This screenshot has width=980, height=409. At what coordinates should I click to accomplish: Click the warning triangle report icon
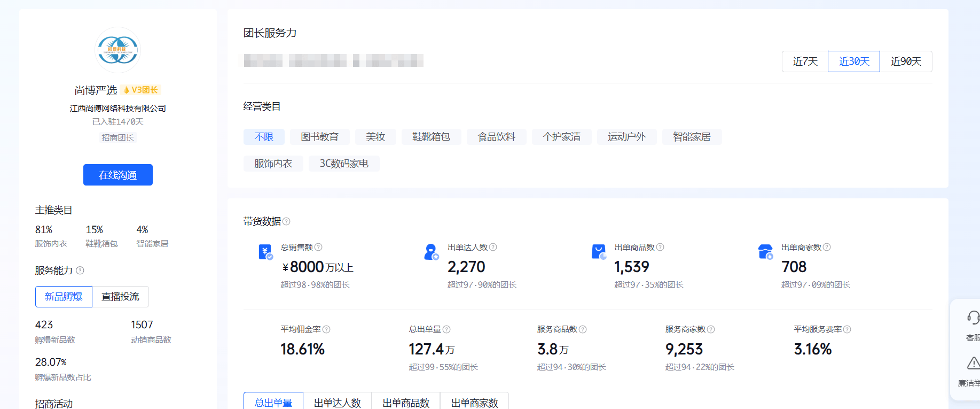coord(973,364)
